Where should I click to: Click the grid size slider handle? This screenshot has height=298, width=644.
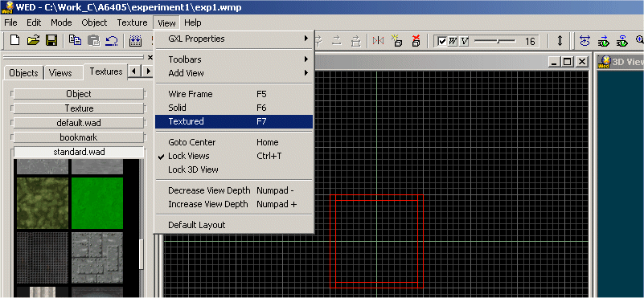(x=498, y=41)
